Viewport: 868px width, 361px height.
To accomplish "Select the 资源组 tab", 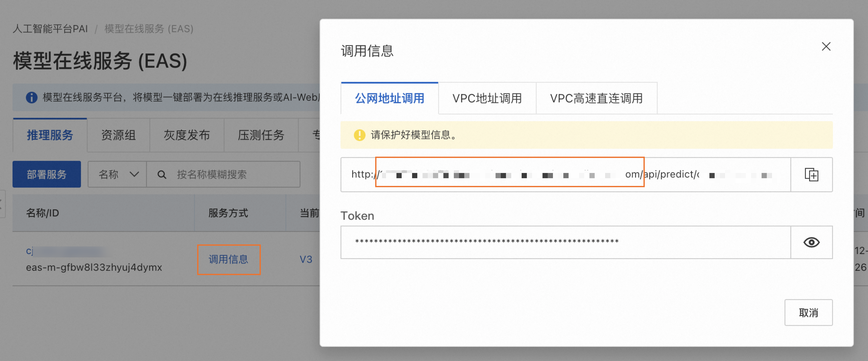I will [x=118, y=135].
